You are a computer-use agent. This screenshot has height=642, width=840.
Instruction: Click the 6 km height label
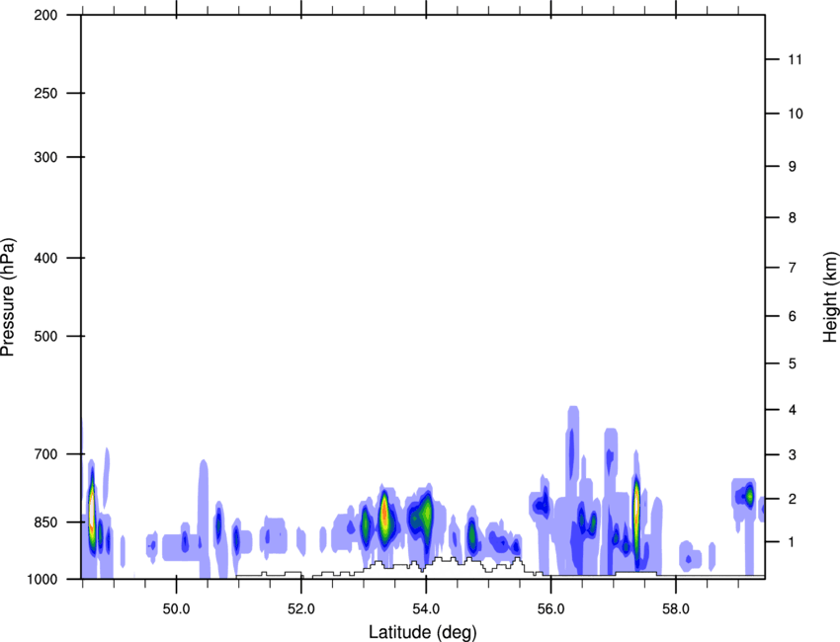pyautogui.click(x=793, y=316)
